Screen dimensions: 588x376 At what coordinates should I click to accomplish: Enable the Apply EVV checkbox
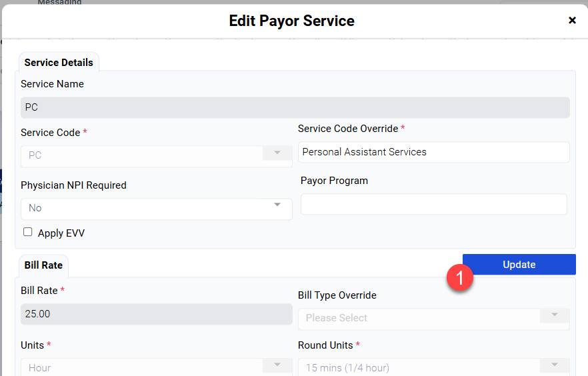28,232
